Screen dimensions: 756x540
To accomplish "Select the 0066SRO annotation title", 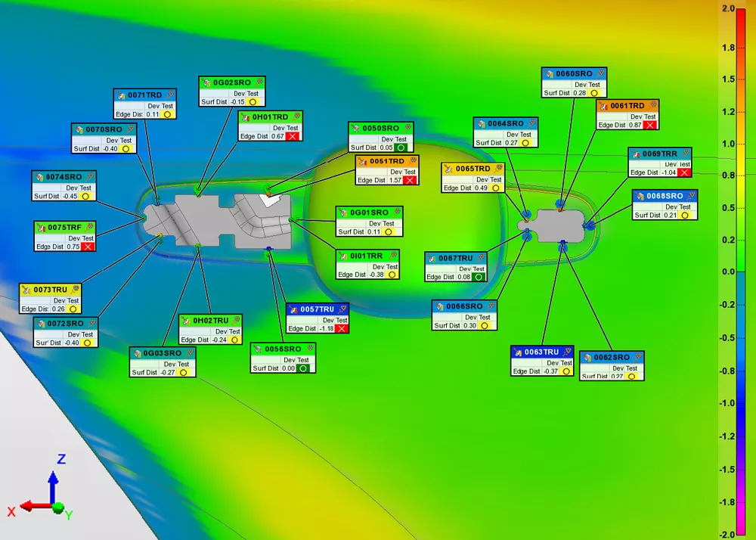I will pos(464,306).
